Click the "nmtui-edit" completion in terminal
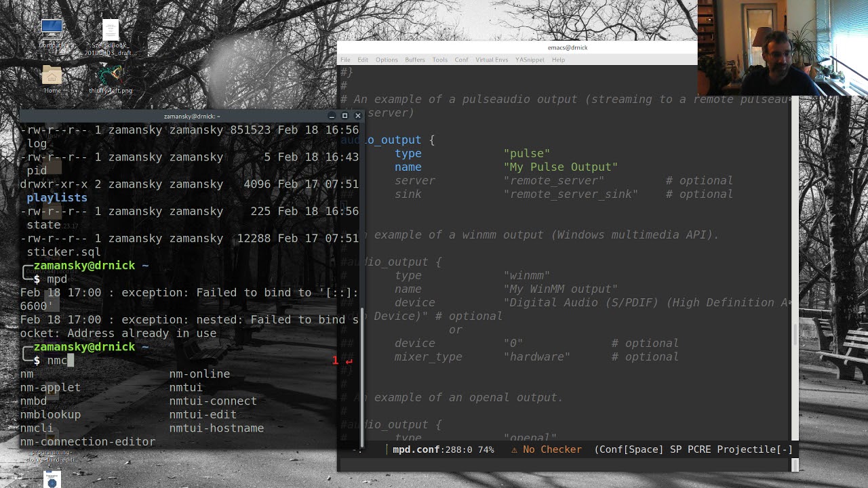This screenshot has width=868, height=488. pos(203,414)
